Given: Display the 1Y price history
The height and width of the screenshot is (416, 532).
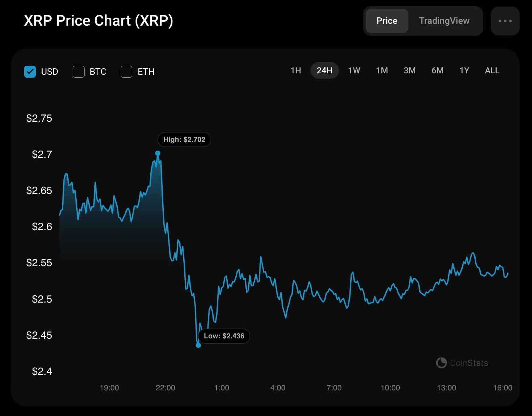Looking at the screenshot, I should pyautogui.click(x=464, y=70).
